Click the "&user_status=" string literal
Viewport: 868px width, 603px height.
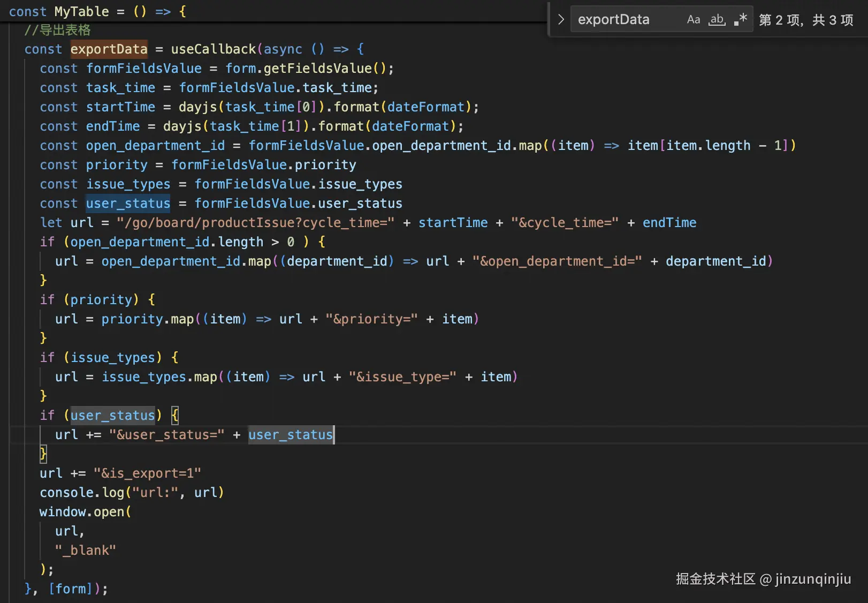pos(166,435)
